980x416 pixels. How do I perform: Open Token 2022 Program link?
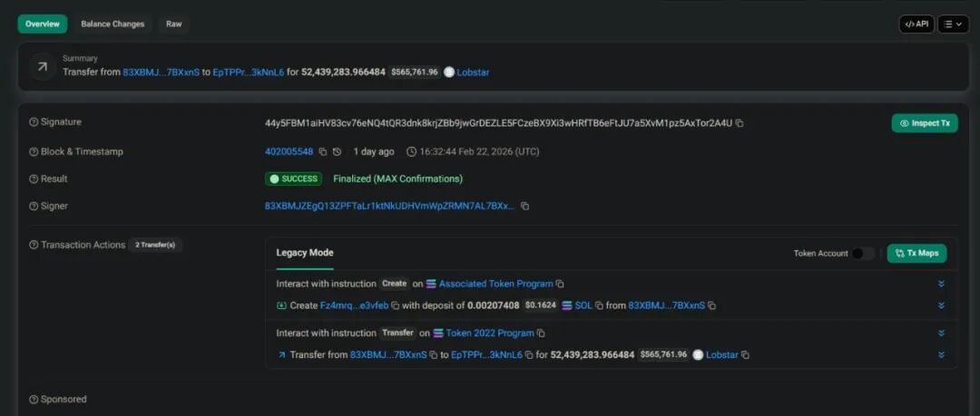click(490, 334)
